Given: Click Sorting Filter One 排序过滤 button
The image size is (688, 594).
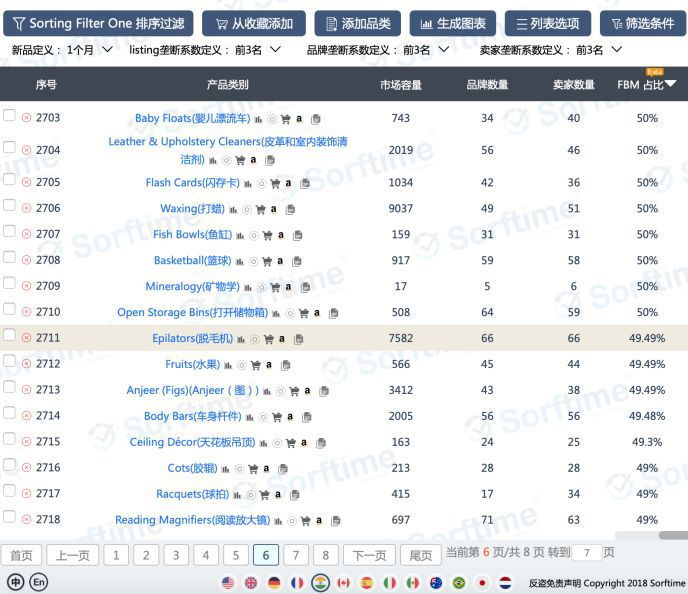Looking at the screenshot, I should (x=98, y=23).
